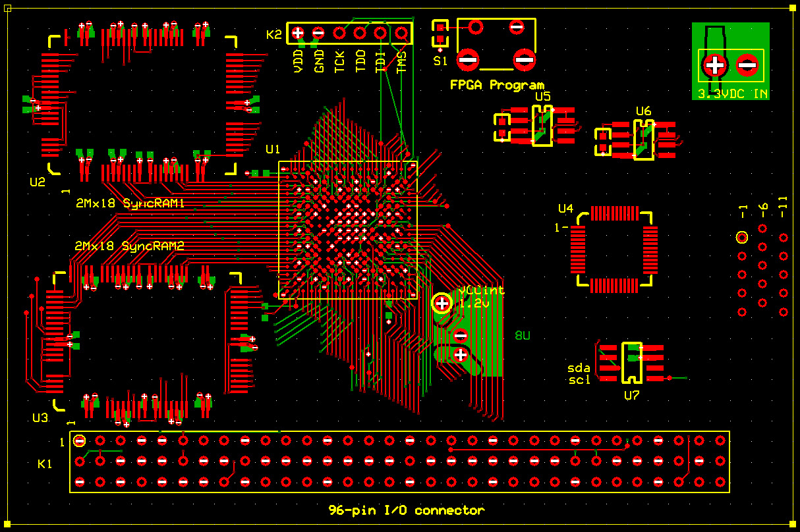Select the TCK pad on K2 header
This screenshot has height=532, width=800.
pyautogui.click(x=340, y=32)
